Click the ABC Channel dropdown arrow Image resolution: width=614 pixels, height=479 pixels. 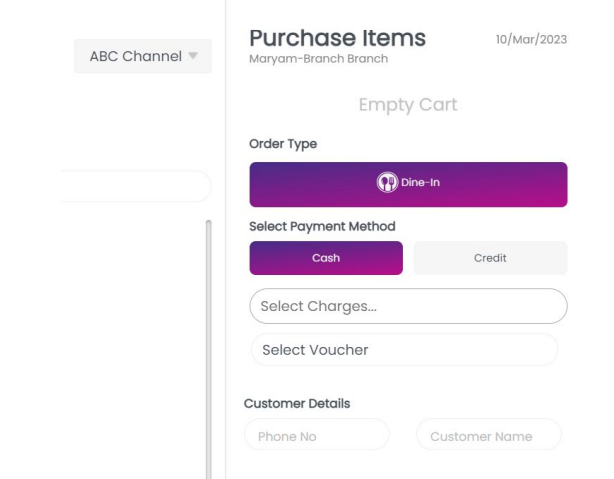pyautogui.click(x=194, y=56)
